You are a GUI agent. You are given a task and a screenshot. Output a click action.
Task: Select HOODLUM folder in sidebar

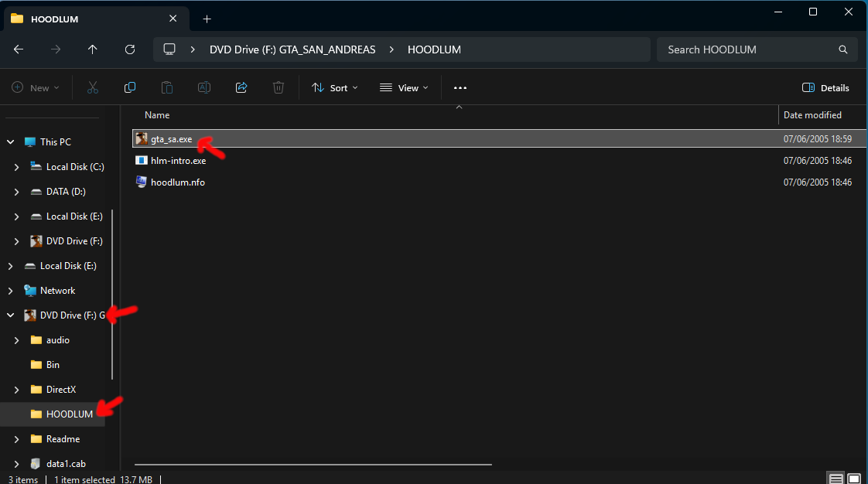pyautogui.click(x=69, y=414)
